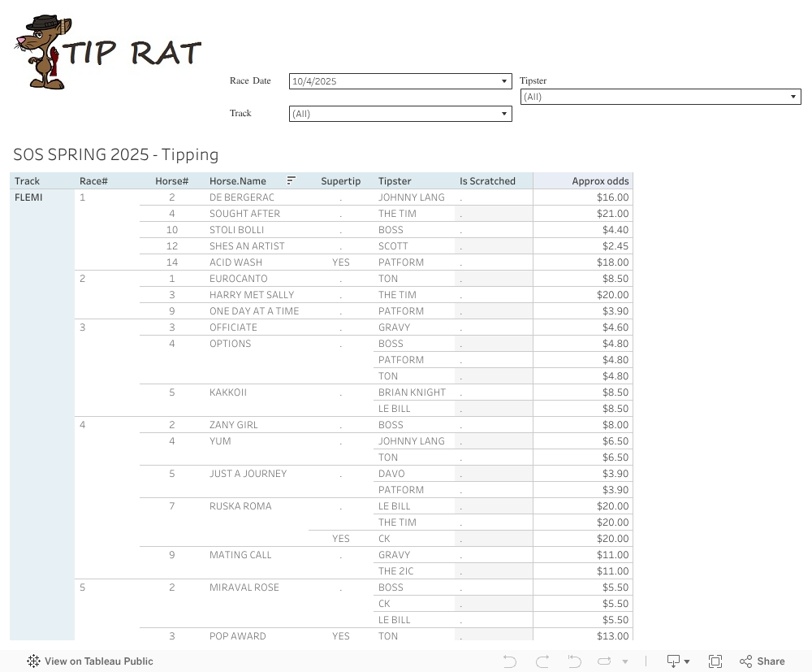Select horse HARRY MET SALLY
This screenshot has height=672, width=812.
[252, 295]
